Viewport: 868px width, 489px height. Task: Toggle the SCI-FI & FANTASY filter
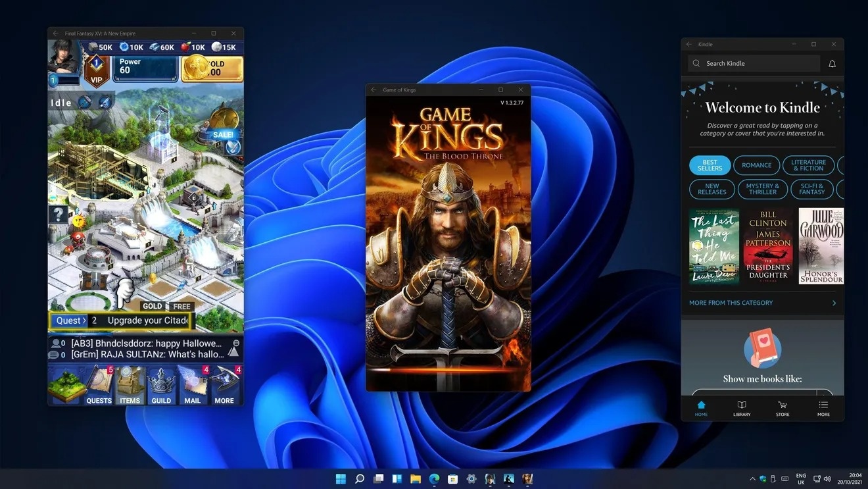point(812,190)
